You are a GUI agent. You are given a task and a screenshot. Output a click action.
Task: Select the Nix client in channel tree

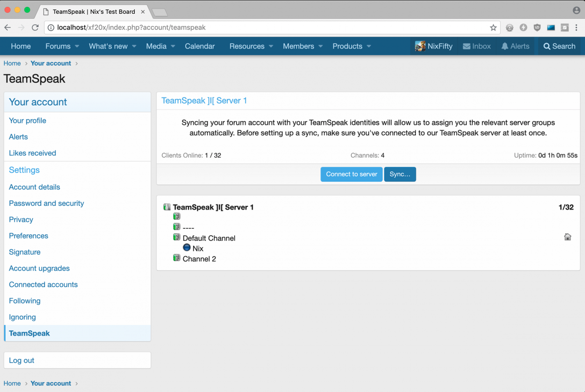click(198, 248)
